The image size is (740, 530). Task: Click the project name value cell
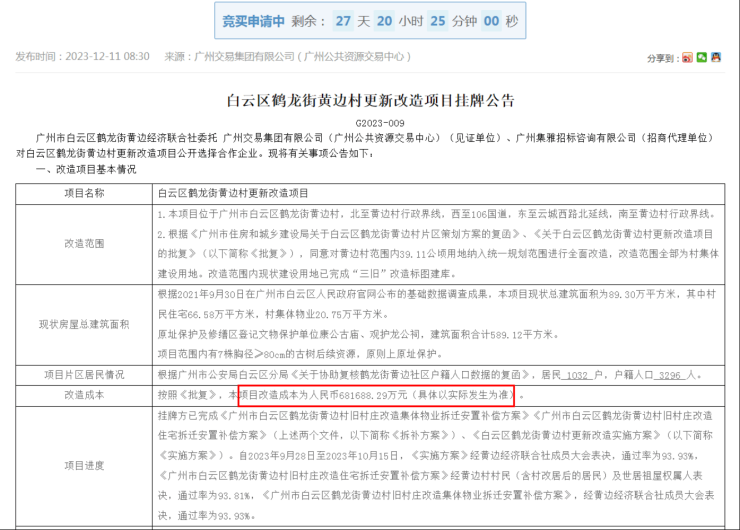coord(438,193)
